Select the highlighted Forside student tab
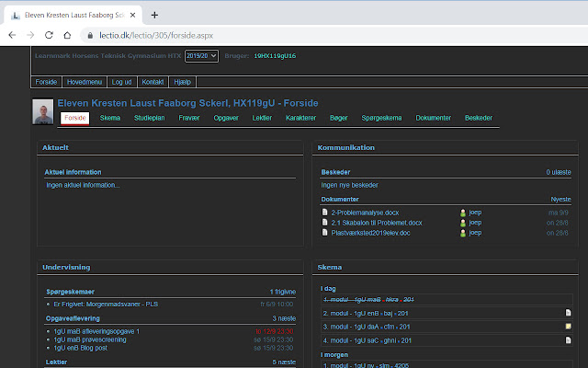This screenshot has width=588, height=368. 75,118
